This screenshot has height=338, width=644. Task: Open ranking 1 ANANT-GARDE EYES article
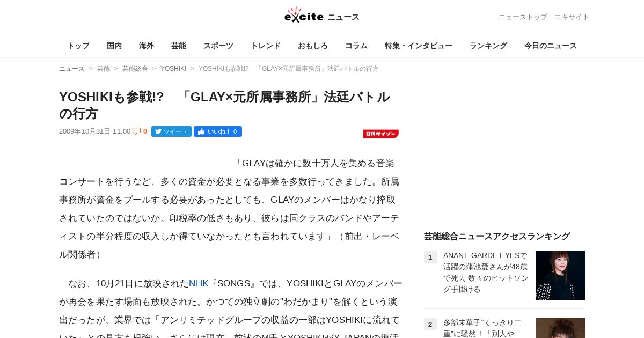pyautogui.click(x=486, y=273)
